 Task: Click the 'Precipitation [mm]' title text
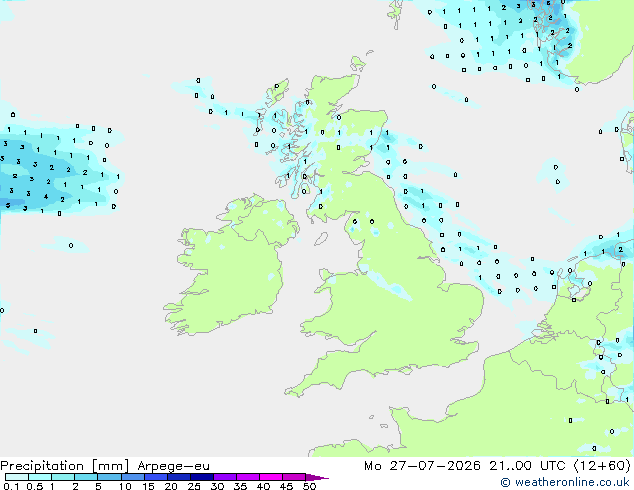[65, 466]
